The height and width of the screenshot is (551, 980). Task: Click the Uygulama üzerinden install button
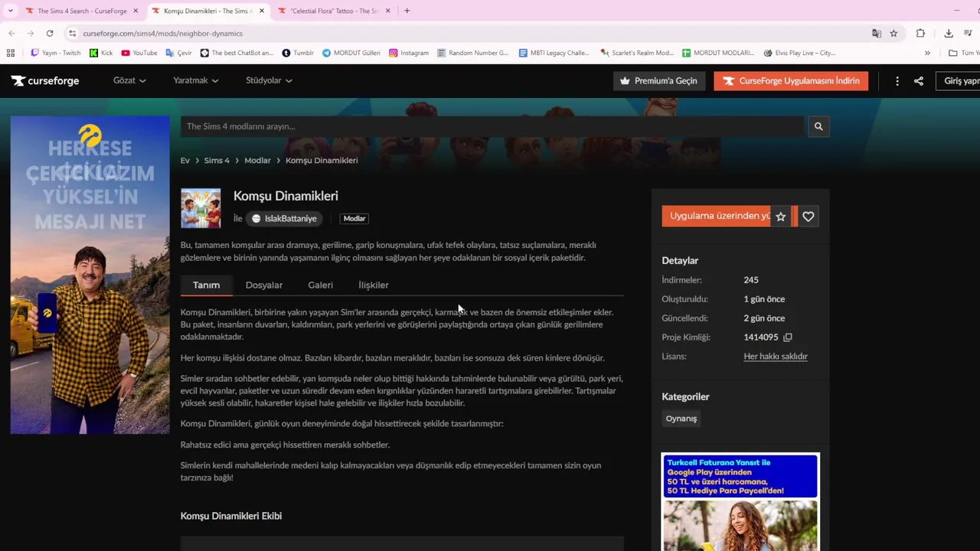click(716, 216)
